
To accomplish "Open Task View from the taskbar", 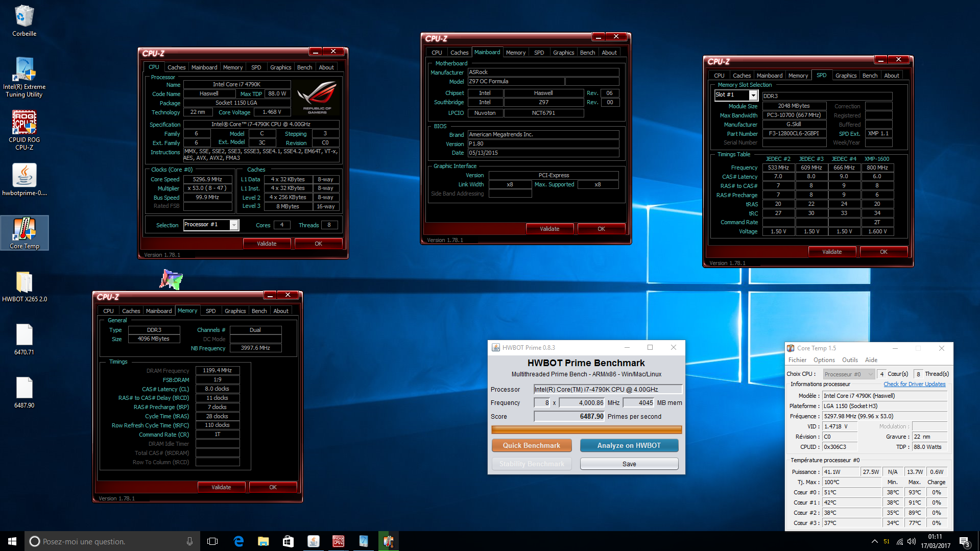I will coord(212,541).
